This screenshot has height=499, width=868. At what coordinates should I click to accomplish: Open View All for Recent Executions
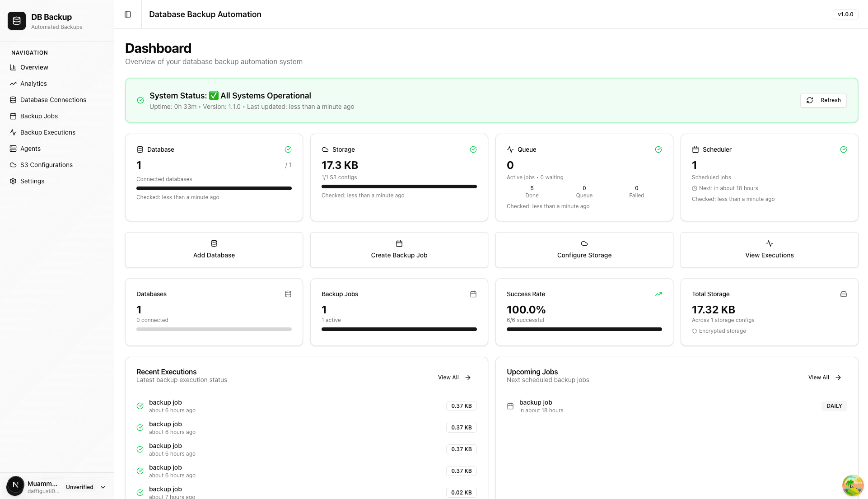coord(454,378)
